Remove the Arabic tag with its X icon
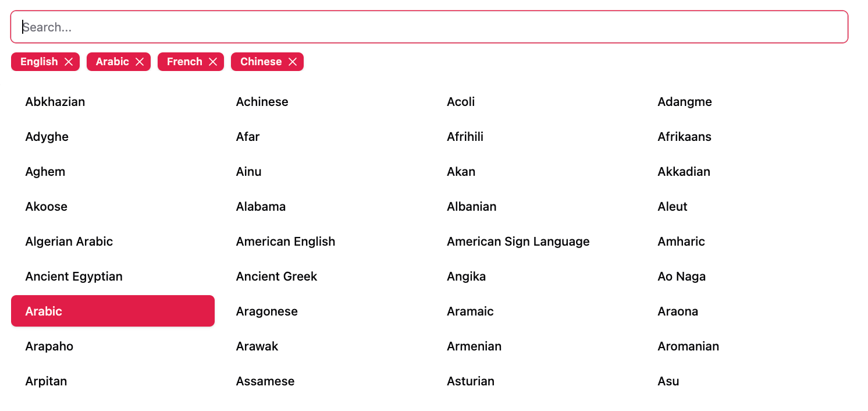 (140, 62)
